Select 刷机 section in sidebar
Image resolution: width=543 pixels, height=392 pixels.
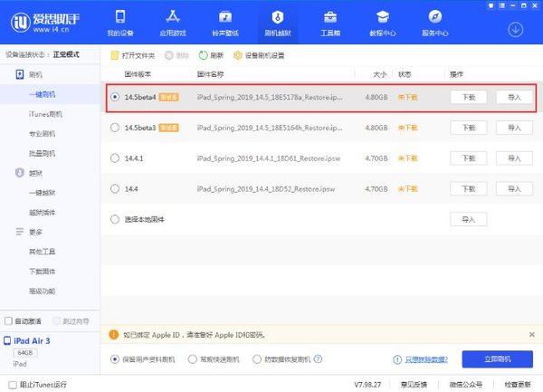[x=29, y=74]
